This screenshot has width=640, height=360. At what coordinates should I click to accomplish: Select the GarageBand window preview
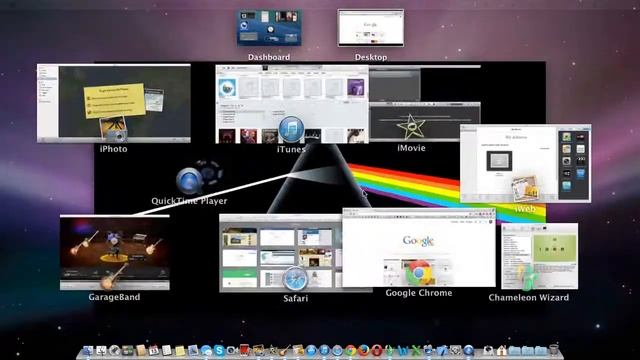coord(115,253)
